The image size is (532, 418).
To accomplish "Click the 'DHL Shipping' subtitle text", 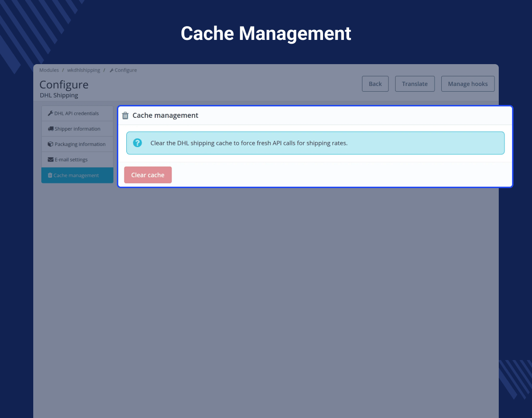I will [59, 95].
